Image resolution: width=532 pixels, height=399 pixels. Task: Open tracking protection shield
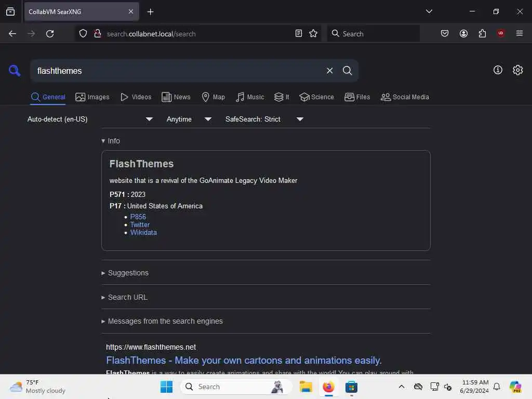tap(83, 34)
